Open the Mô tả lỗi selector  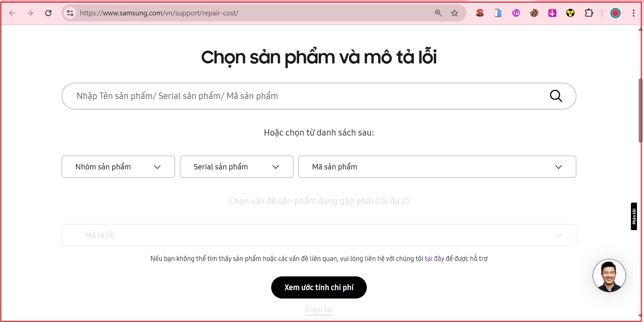tap(318, 235)
